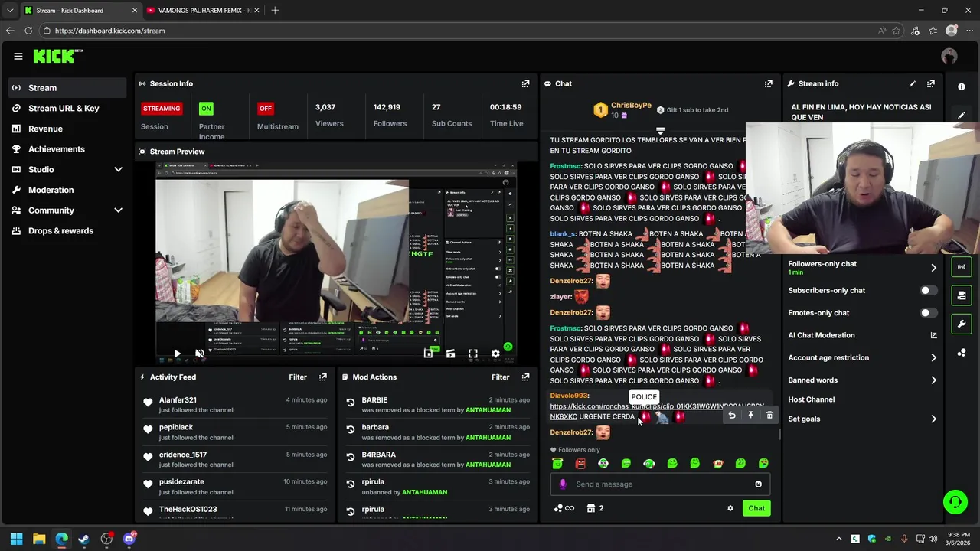This screenshot has height=551, width=980.
Task: Open the wrench tools icon in right sidebar
Action: click(x=962, y=324)
